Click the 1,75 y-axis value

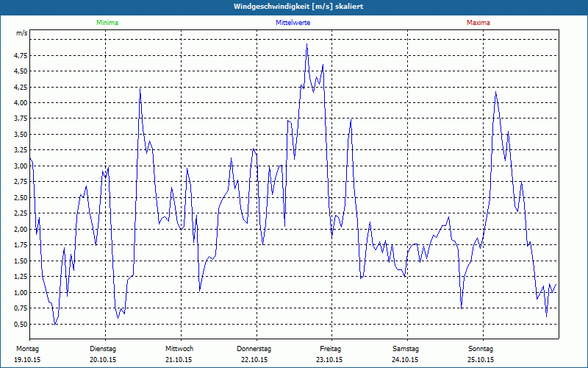pyautogui.click(x=21, y=245)
